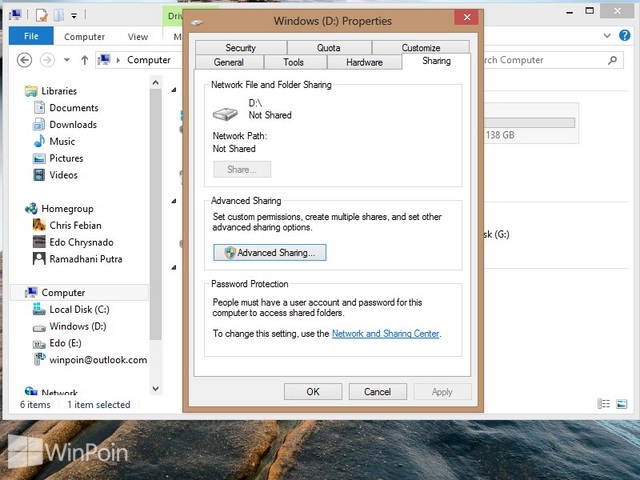
Task: Expand the ribbon with the chevron
Action: tap(607, 36)
